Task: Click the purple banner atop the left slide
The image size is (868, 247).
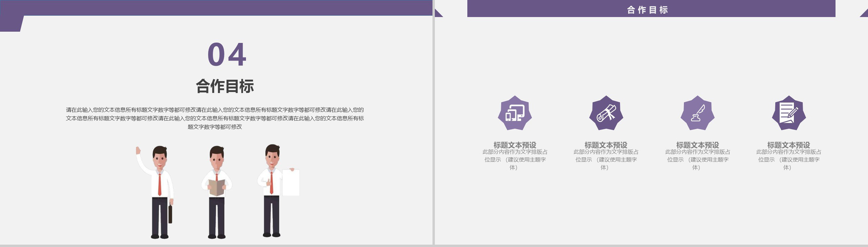Action: (x=216, y=8)
